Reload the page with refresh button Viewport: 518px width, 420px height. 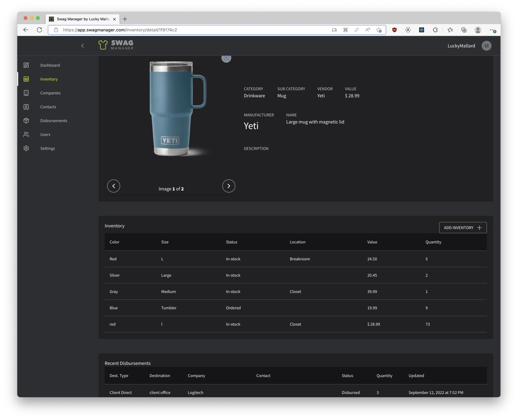coord(39,30)
